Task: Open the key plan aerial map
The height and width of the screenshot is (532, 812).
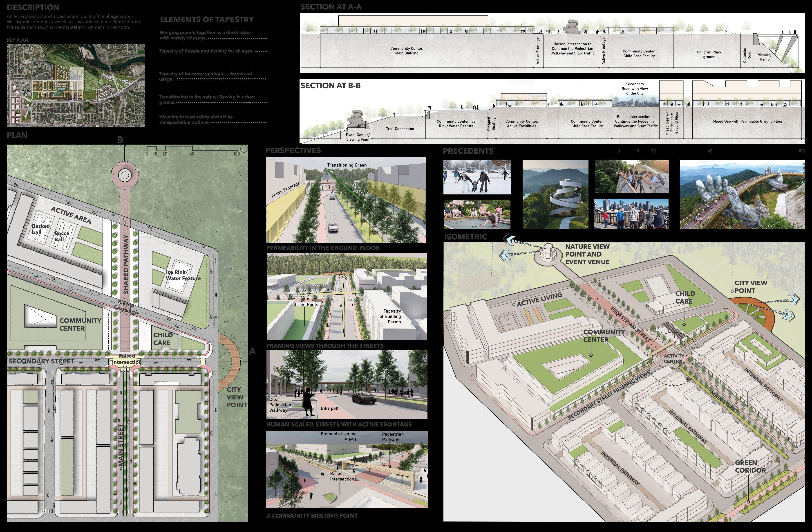Action: (76, 85)
